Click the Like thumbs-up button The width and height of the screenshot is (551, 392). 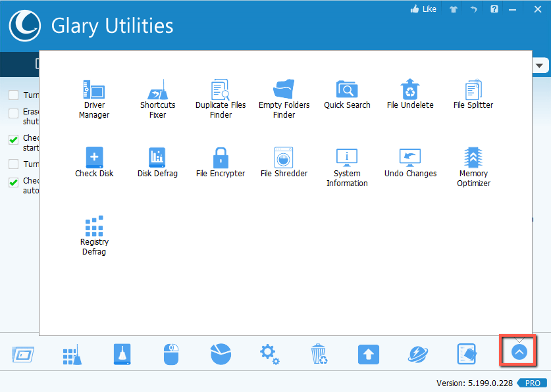[423, 9]
